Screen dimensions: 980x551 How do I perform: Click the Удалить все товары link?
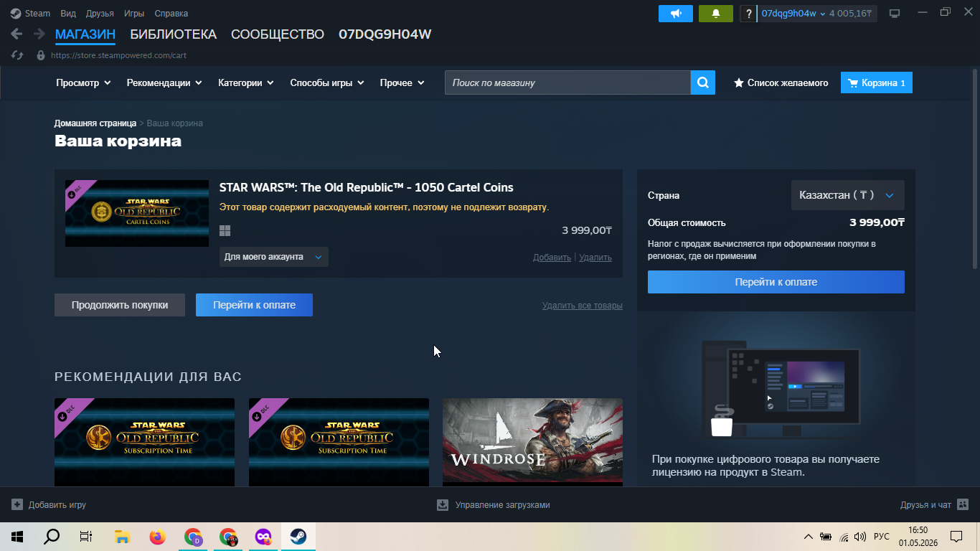pos(583,306)
